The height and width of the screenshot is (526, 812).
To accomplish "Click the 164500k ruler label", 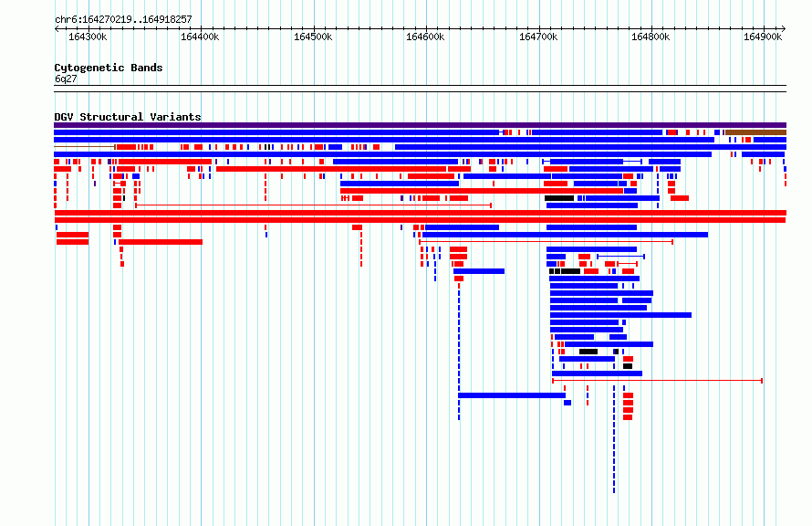I will click(x=313, y=37).
